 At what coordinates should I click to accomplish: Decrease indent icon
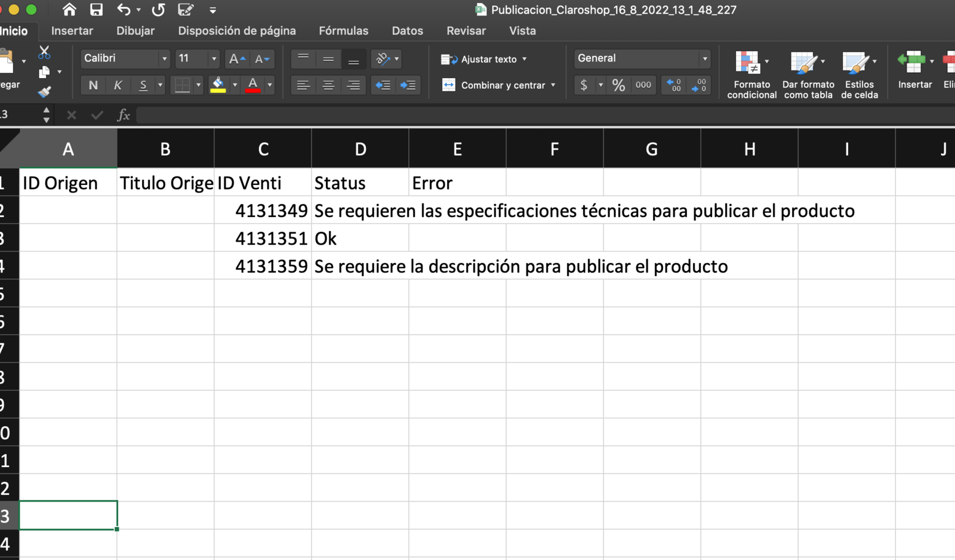[x=383, y=85]
